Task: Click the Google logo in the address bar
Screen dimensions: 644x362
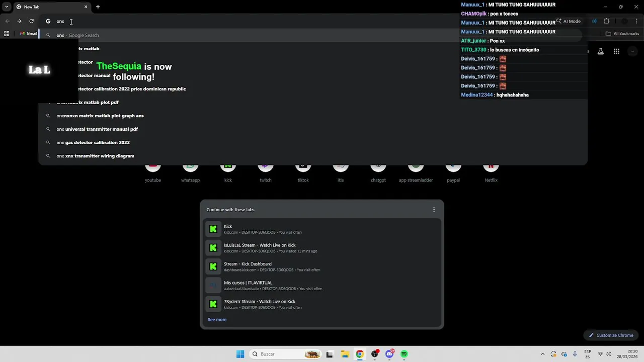Action: coord(48,21)
